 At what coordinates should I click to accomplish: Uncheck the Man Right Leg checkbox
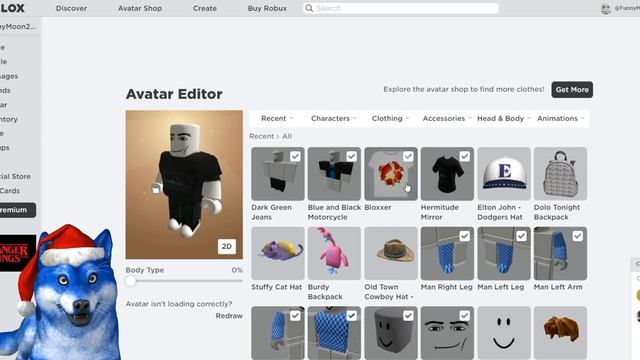[464, 236]
